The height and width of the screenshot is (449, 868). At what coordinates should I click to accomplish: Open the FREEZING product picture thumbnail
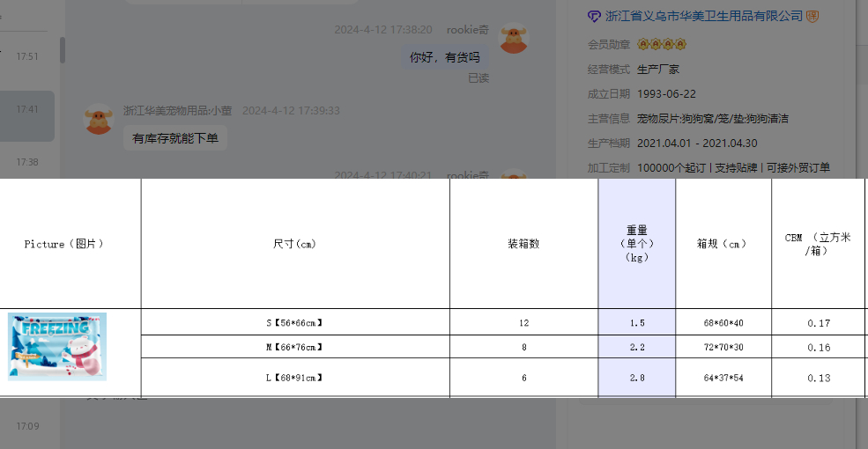point(57,346)
